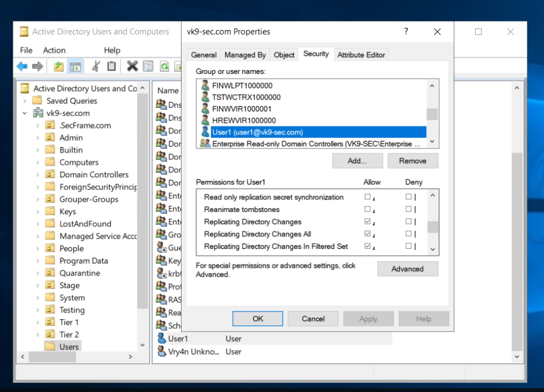Click the permissions list scrollbar thumb
The width and height of the screenshot is (544, 392).
432,227
